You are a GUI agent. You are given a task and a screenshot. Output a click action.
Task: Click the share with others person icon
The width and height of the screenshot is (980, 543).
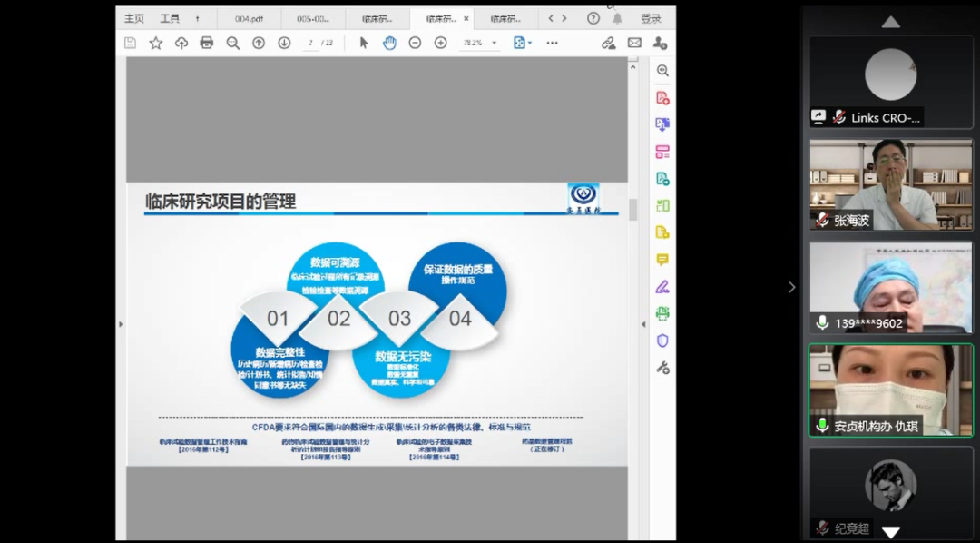pyautogui.click(x=660, y=43)
